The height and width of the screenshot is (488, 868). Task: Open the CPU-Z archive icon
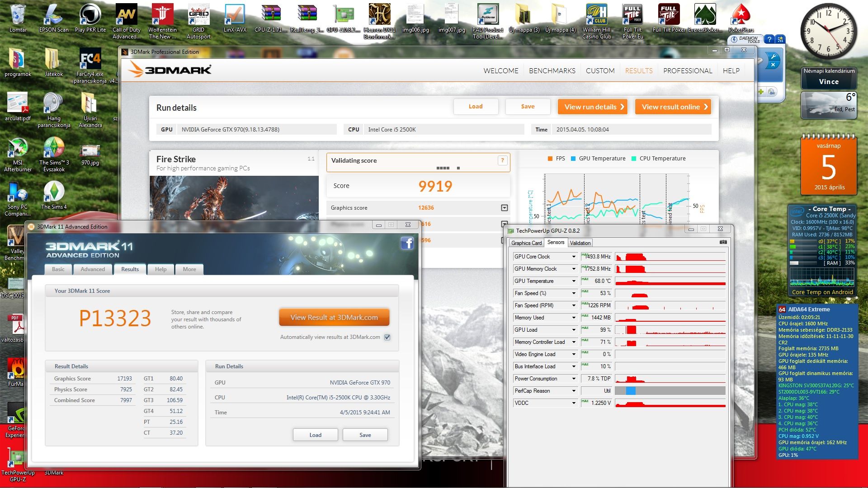271,18
